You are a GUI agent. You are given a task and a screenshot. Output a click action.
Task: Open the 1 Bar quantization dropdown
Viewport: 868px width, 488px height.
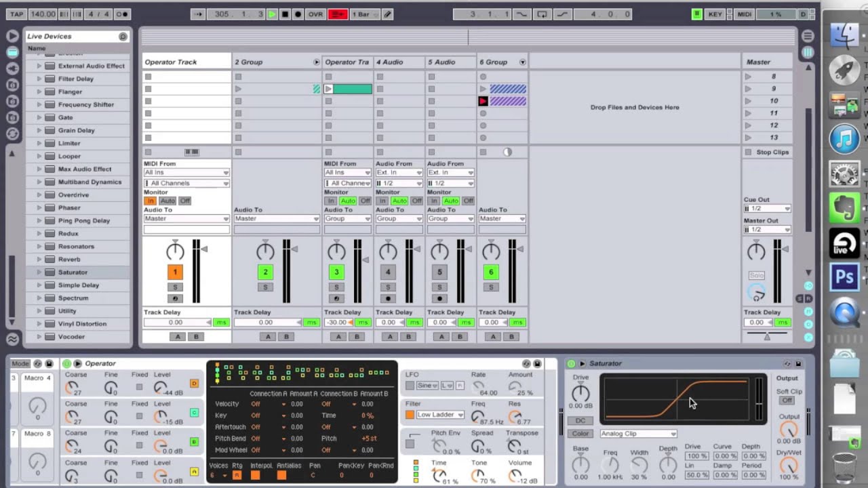[x=363, y=14]
